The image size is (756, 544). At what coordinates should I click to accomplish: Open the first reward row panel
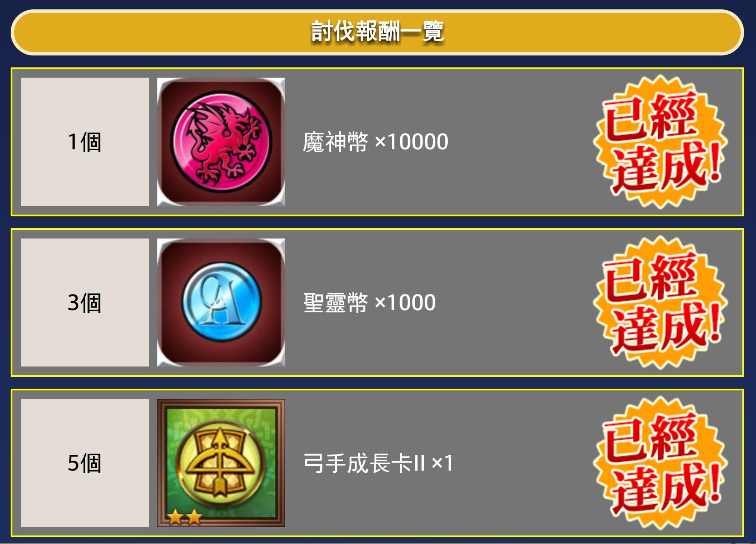point(377,142)
